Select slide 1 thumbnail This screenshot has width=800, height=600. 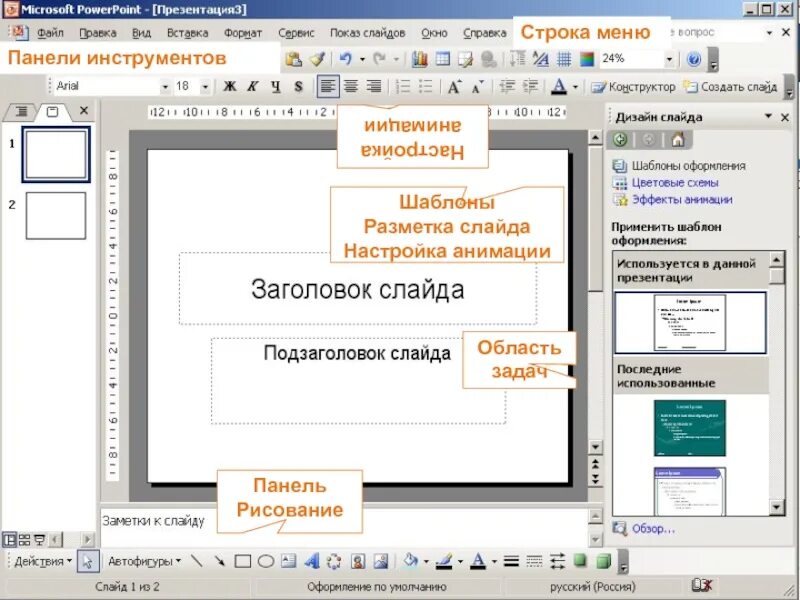click(56, 155)
